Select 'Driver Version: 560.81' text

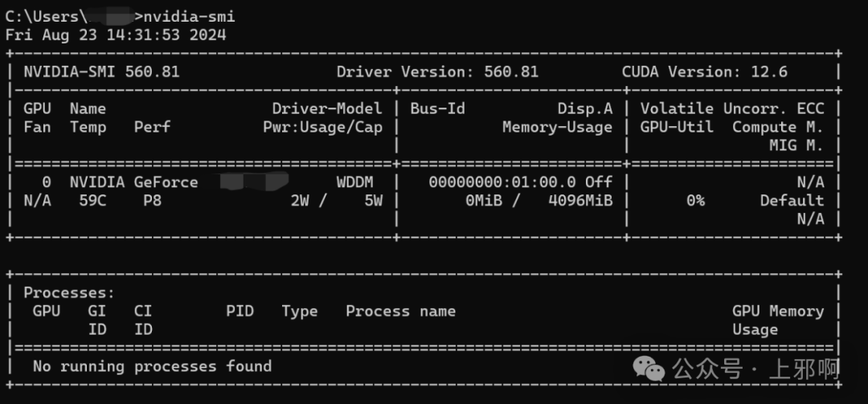(x=437, y=72)
